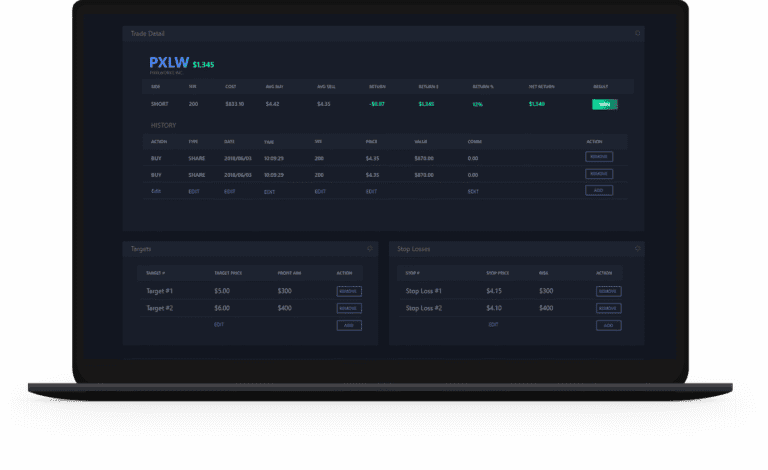This screenshot has height=470, width=768.
Task: Click the NET RETURN column header
Action: [542, 87]
